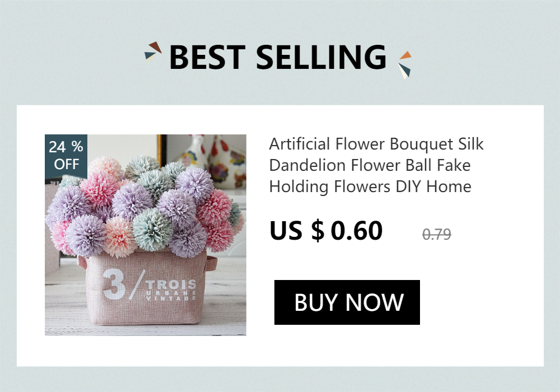Click the BEST SELLING heading text
This screenshot has width=560, height=392.
(x=278, y=57)
